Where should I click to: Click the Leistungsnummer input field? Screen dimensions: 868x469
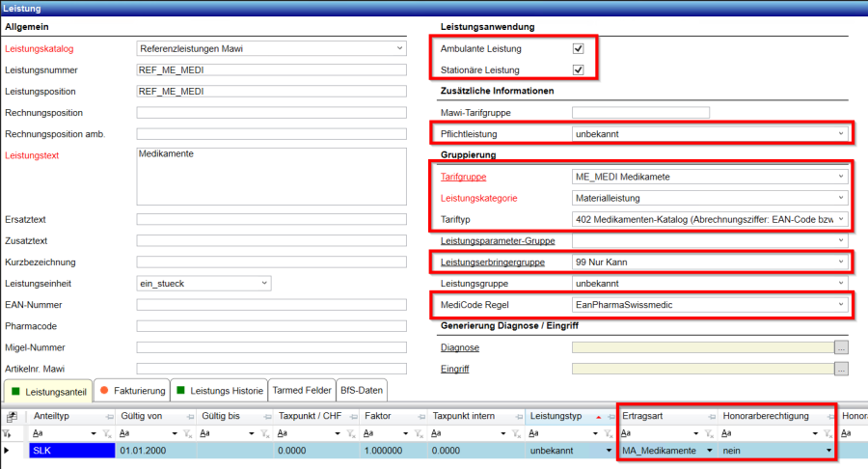[x=271, y=69]
